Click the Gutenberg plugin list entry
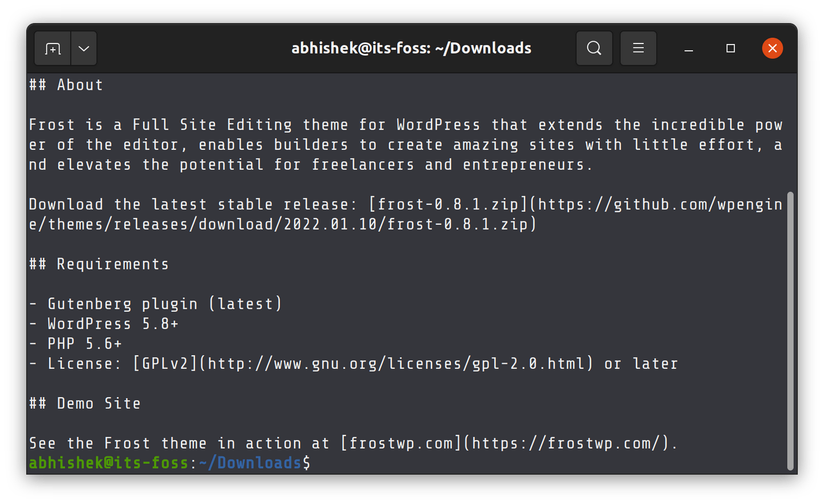 coord(154,303)
